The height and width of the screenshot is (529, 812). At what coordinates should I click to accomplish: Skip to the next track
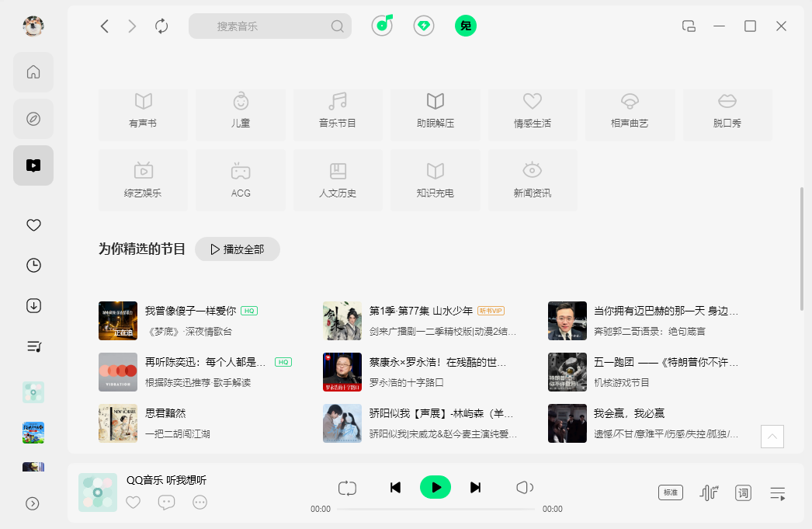click(x=475, y=488)
